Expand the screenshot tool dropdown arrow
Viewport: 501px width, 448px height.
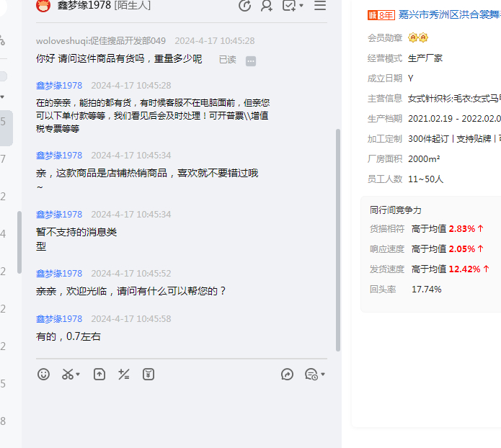78,375
